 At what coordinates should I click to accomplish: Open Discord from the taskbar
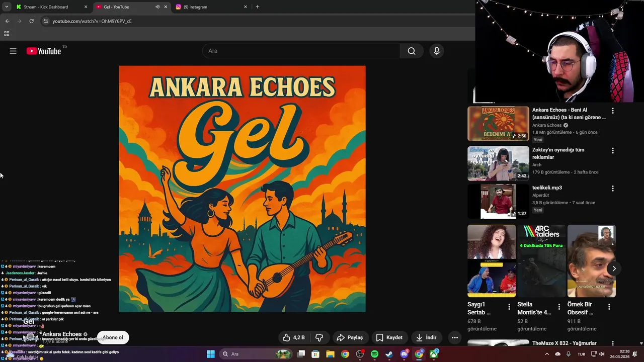(x=404, y=354)
